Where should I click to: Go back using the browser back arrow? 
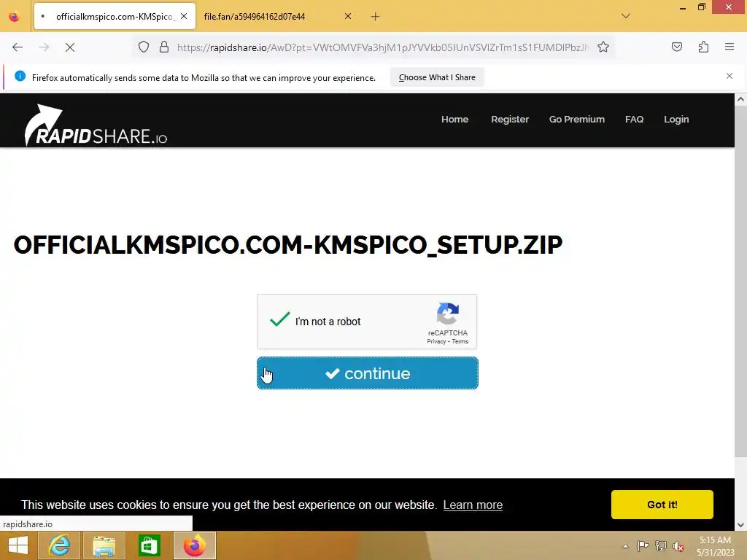pyautogui.click(x=18, y=47)
